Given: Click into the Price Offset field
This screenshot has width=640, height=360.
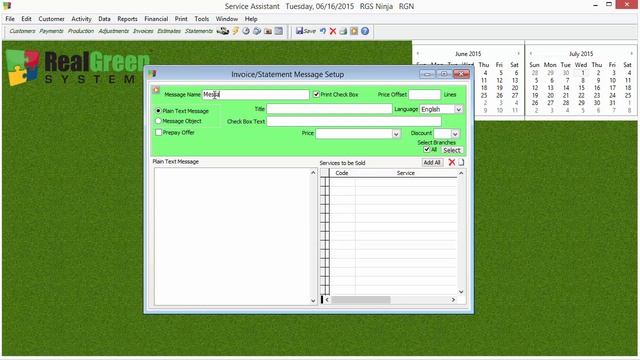Looking at the screenshot, I should [424, 95].
